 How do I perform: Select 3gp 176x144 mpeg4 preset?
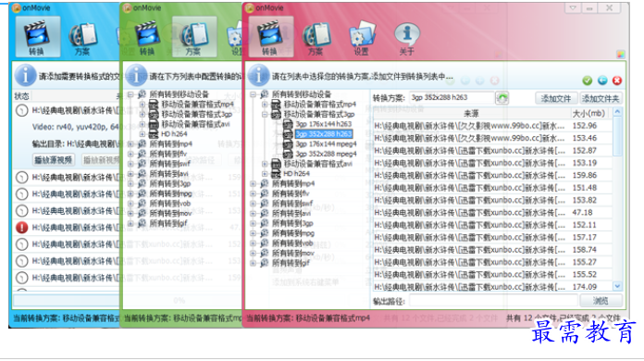click(326, 144)
